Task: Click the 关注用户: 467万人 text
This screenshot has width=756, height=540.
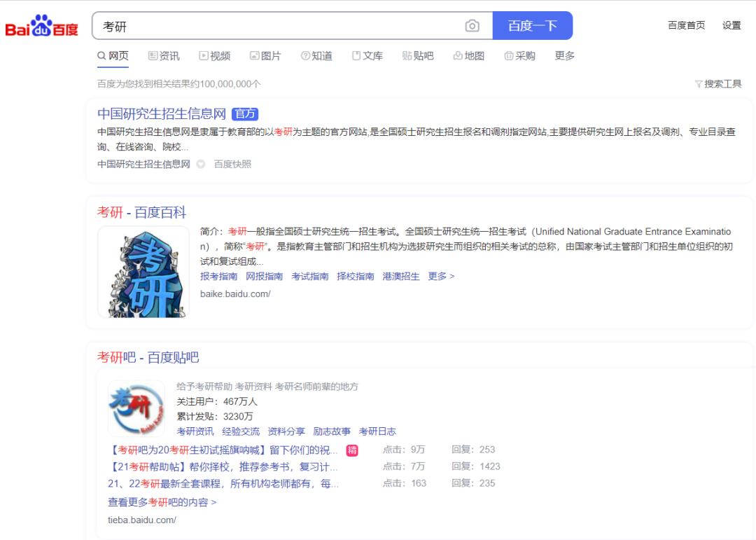Action: tap(217, 401)
